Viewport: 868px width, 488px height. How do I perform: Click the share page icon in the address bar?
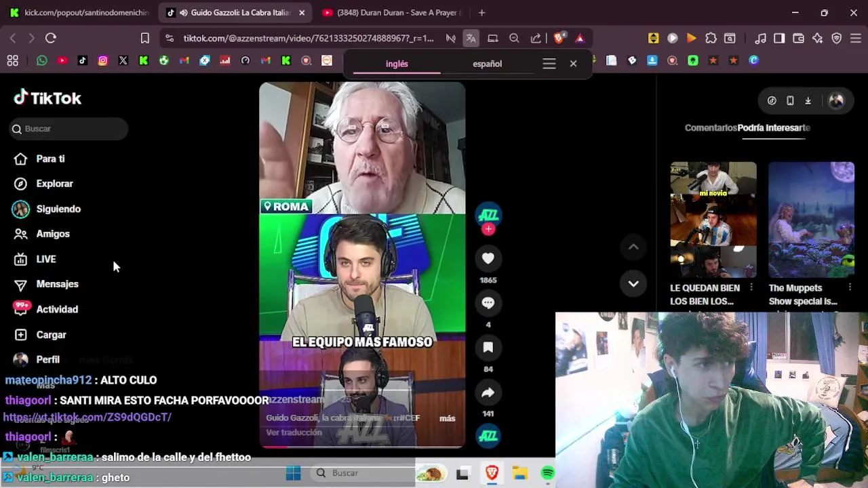(536, 38)
